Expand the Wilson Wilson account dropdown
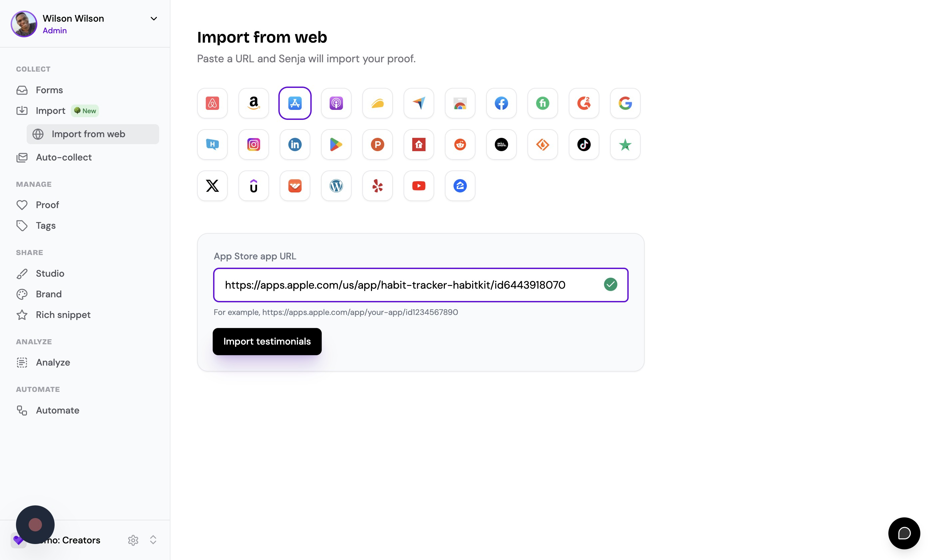Viewport: 931px width, 560px height. click(154, 19)
